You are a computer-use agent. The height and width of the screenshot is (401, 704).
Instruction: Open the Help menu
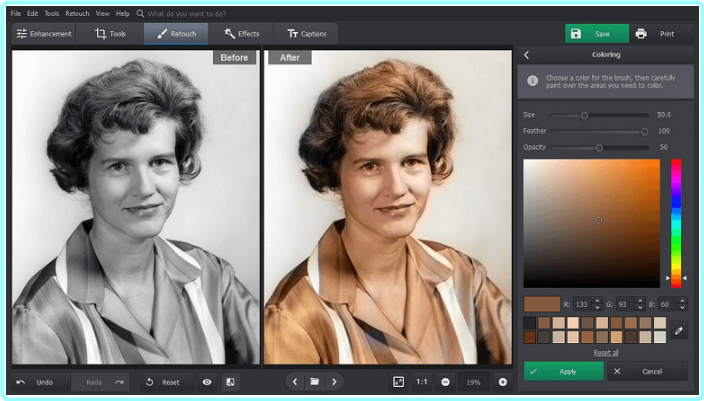[x=123, y=13]
